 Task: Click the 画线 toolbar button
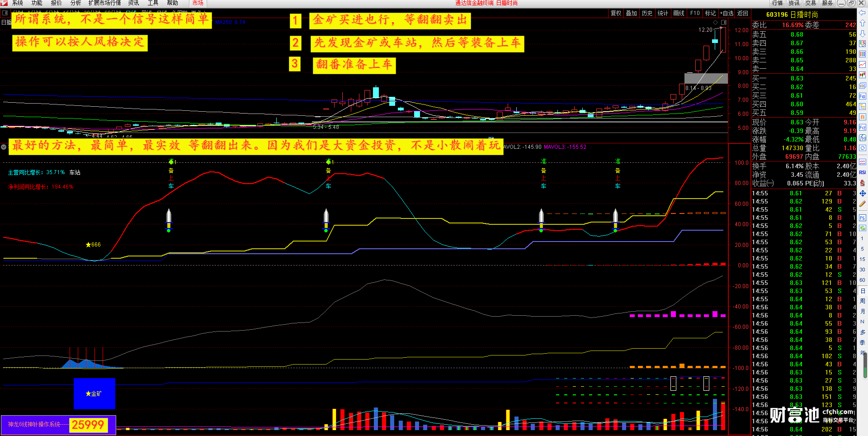[679, 14]
